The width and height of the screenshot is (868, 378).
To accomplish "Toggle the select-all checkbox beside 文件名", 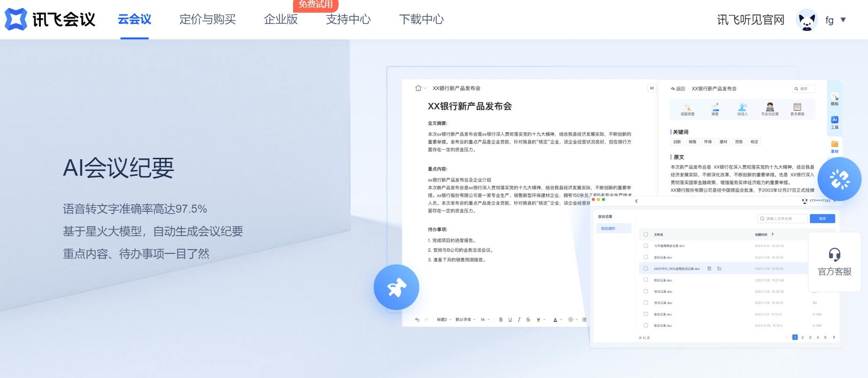I will click(x=646, y=234).
